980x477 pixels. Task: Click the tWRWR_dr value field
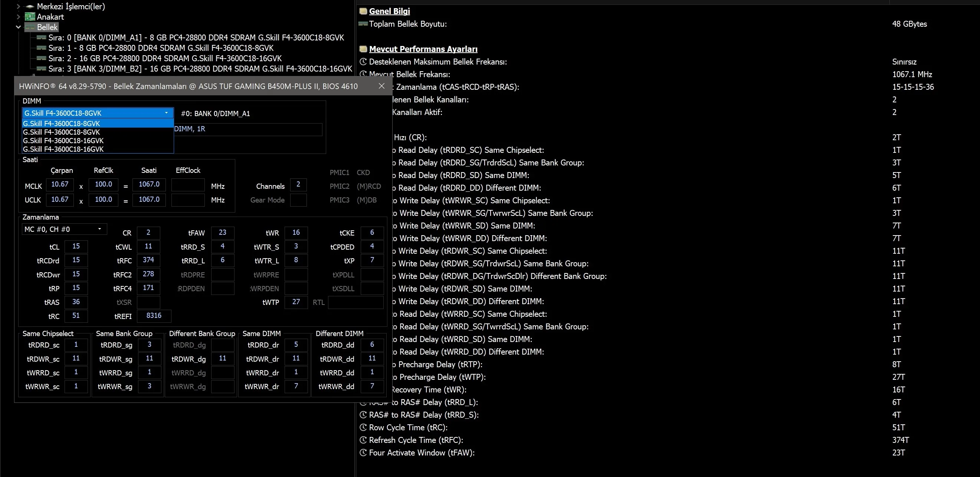pos(296,386)
